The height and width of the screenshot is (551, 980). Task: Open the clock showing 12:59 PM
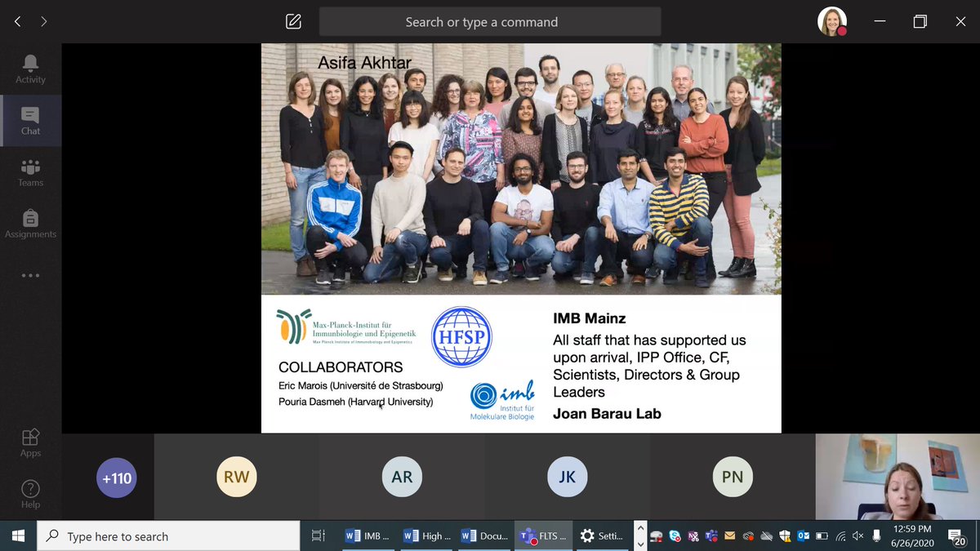click(912, 536)
